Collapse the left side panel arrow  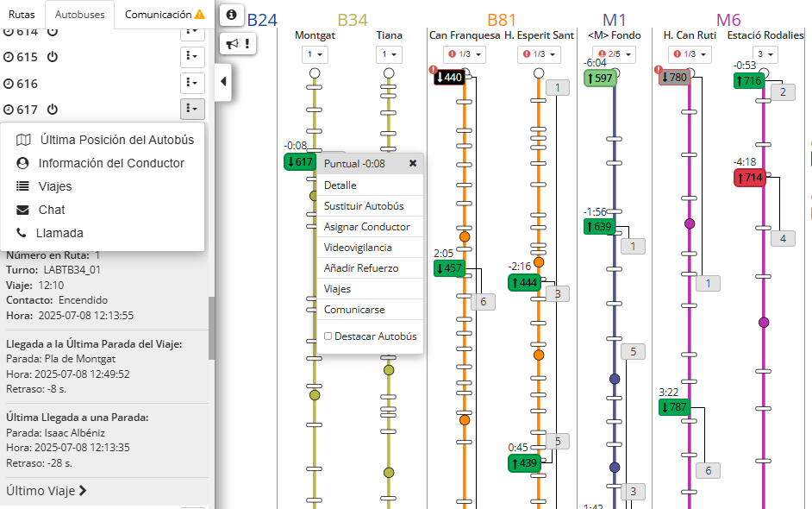[224, 82]
